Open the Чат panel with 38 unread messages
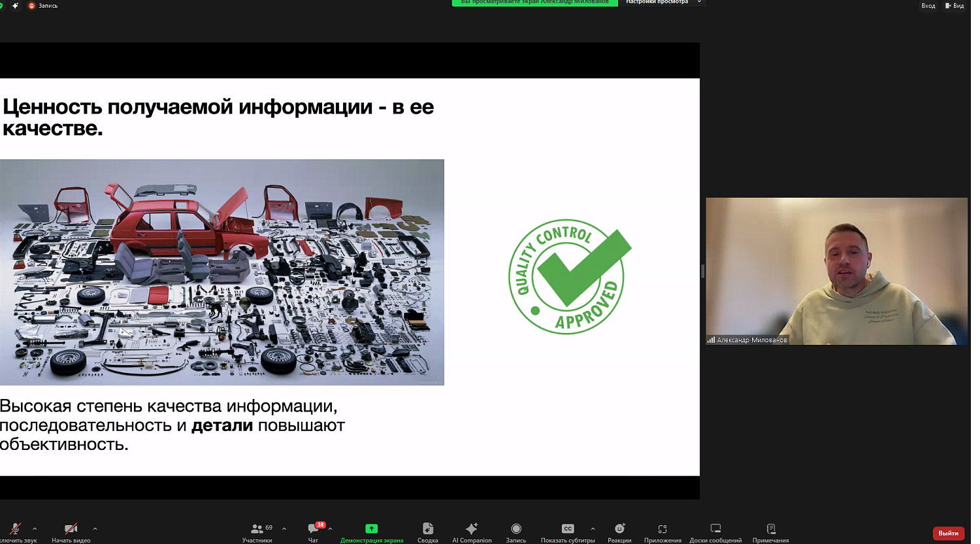 tap(314, 530)
